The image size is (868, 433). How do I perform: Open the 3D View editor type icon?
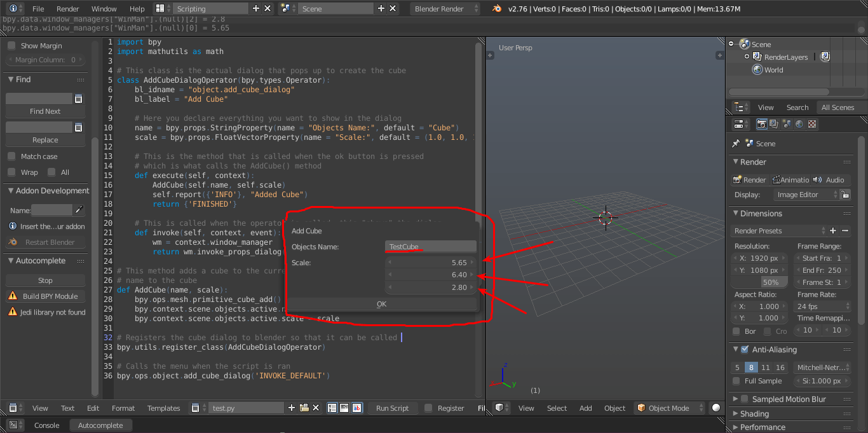click(503, 408)
